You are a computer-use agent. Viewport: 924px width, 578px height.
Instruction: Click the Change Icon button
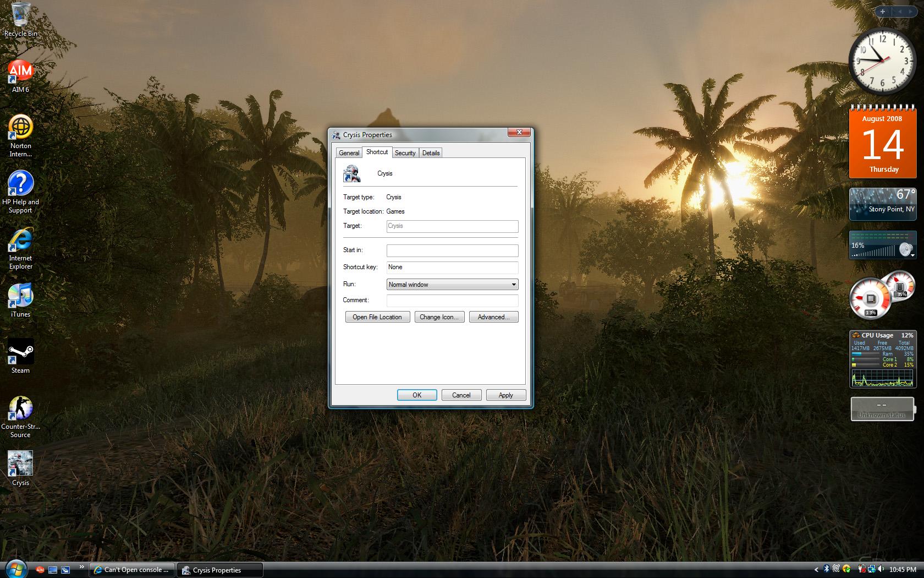point(439,317)
